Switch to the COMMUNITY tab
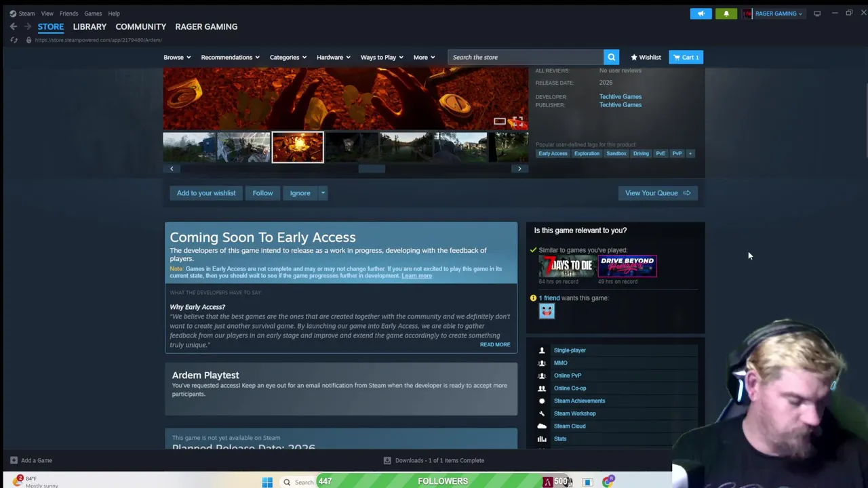 (140, 26)
